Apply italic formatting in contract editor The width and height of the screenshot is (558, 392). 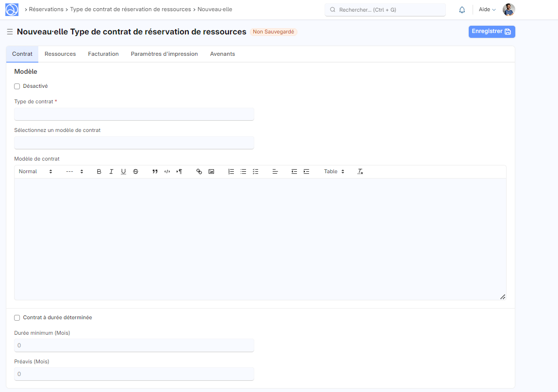point(111,172)
